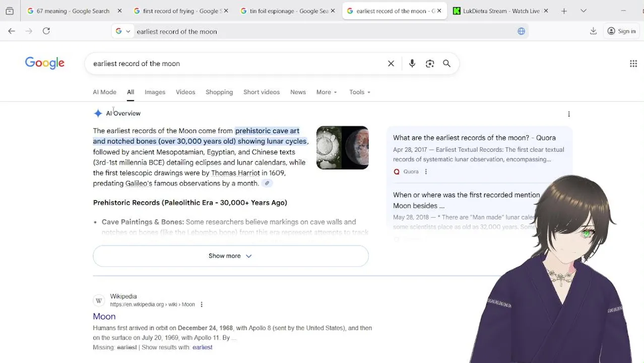
Task: Close the 'earliest record of the moon' tab
Action: click(x=439, y=11)
